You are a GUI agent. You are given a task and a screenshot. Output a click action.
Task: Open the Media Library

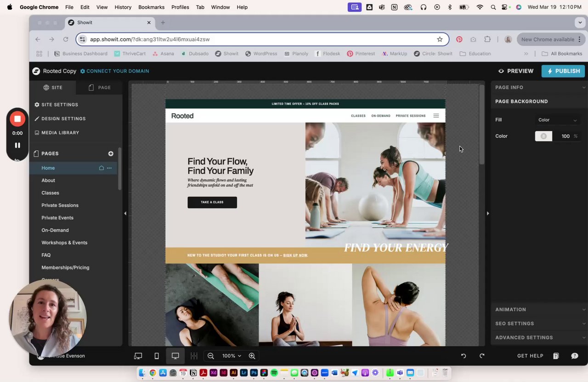tap(57, 132)
